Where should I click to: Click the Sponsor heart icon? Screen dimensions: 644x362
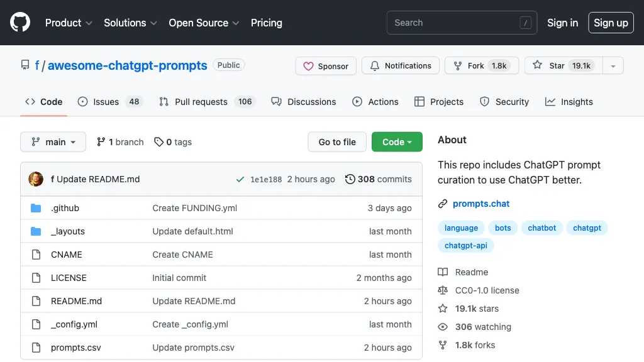tap(308, 65)
